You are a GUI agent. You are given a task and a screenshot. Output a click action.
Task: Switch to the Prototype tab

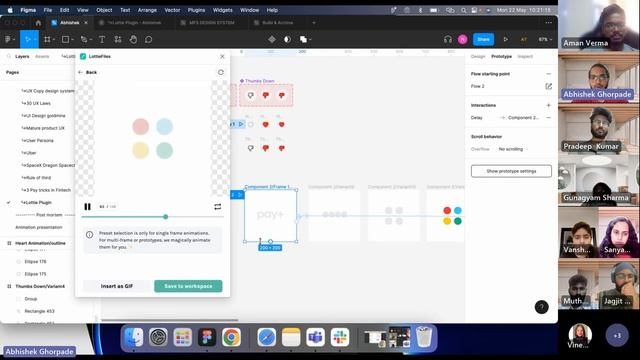pyautogui.click(x=501, y=56)
